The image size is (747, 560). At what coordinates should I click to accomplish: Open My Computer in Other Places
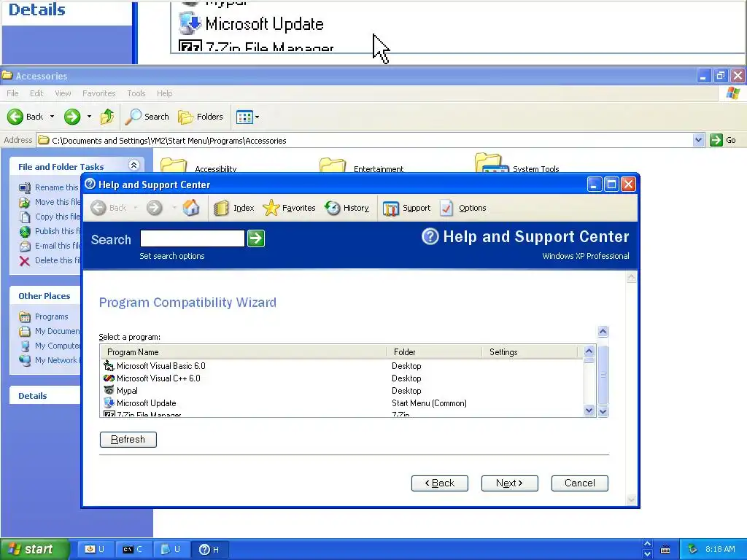(x=50, y=346)
